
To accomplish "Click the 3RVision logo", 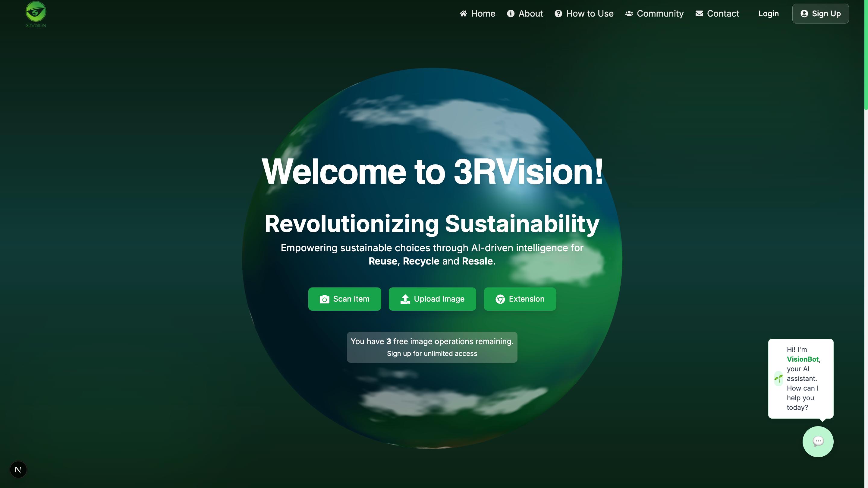I will coord(36,14).
